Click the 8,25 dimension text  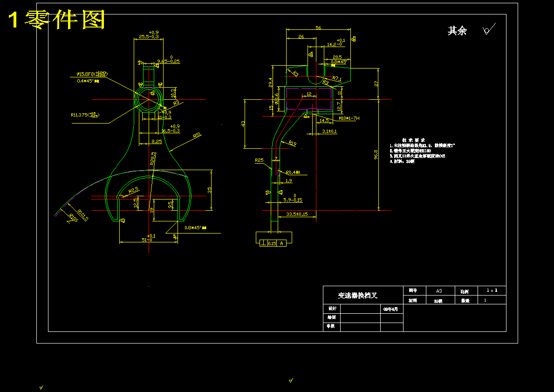pos(157,141)
